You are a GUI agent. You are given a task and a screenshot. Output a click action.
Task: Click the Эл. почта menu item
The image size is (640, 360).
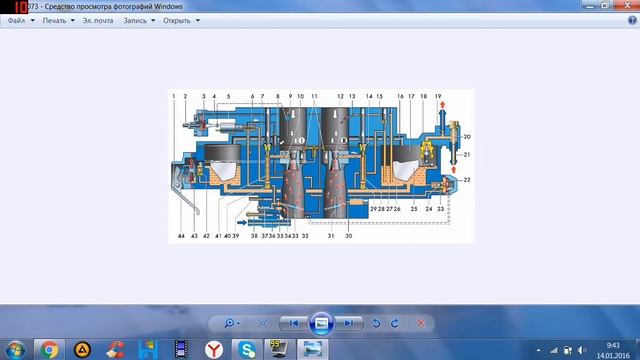[x=98, y=20]
